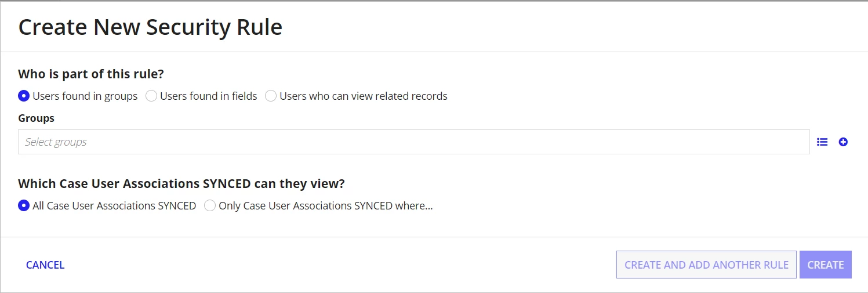Select the 'Users found in fields' radio button
The width and height of the screenshot is (868, 293).
pos(151,96)
